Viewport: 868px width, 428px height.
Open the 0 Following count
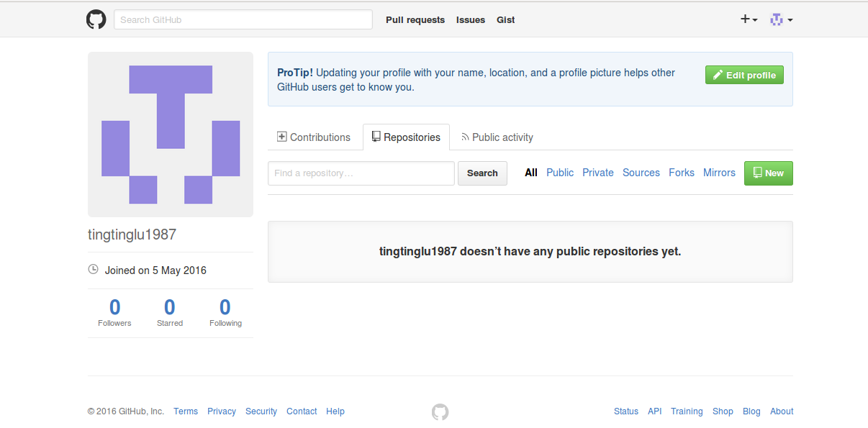coord(225,313)
